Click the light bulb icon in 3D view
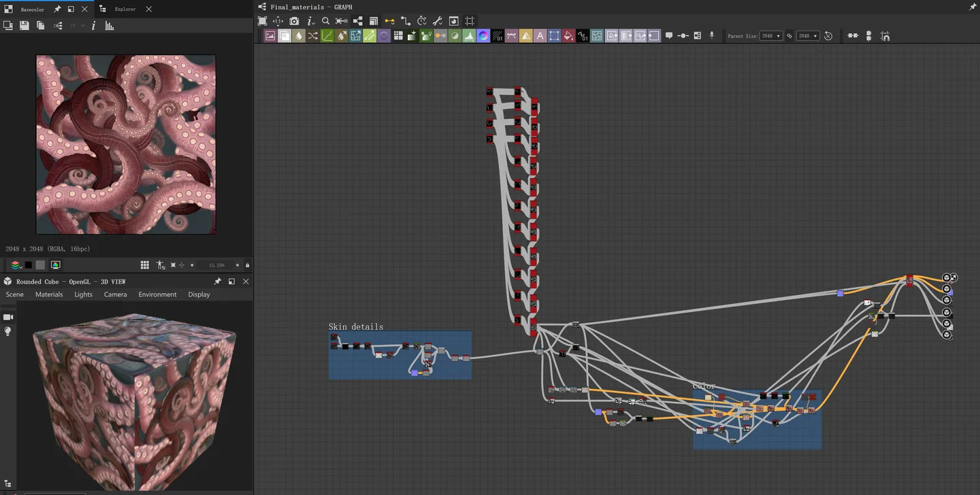980x495 pixels. (8, 331)
